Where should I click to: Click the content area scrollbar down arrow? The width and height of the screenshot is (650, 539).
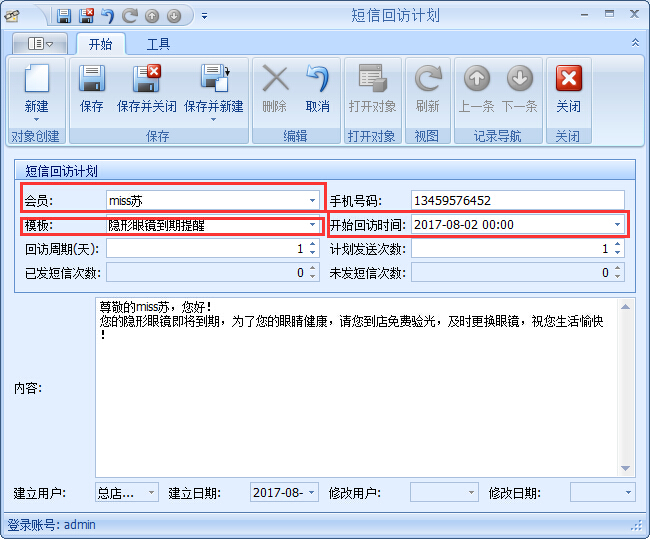click(626, 468)
